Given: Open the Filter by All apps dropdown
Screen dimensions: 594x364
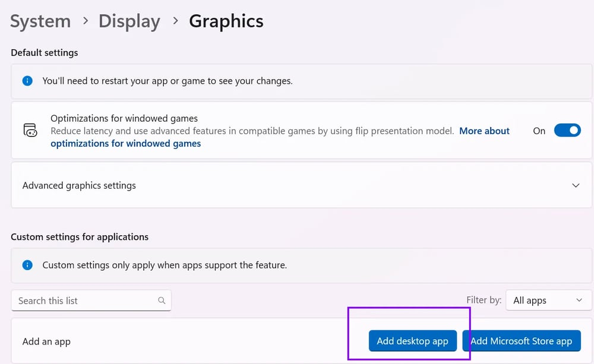Looking at the screenshot, I should tap(548, 300).
